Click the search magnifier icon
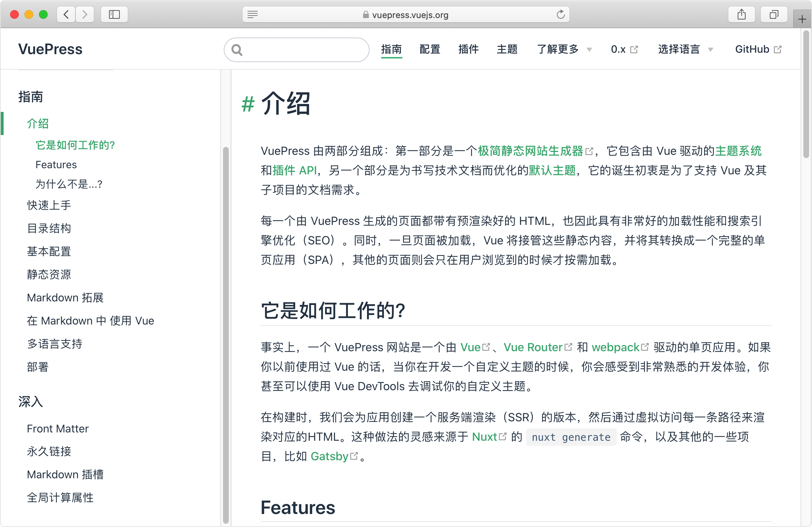 pos(237,50)
